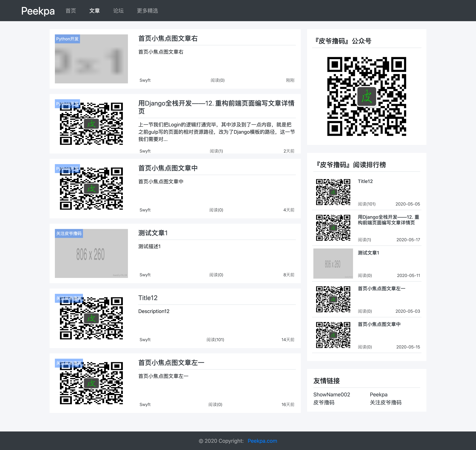Image resolution: width=476 pixels, height=450 pixels.
Task: Click the 2天前 timestamp
Action: tap(289, 151)
